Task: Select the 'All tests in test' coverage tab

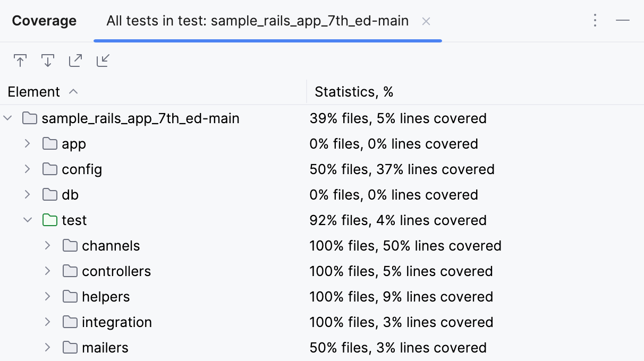Action: [x=258, y=21]
